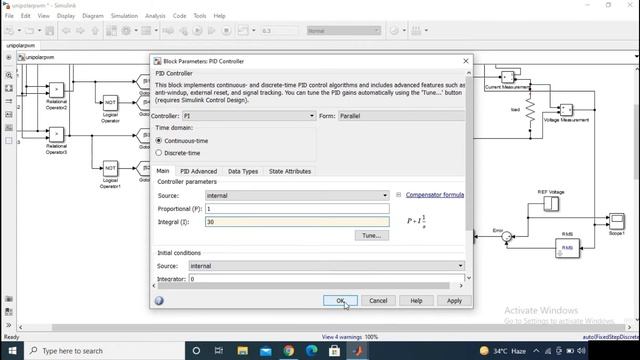Screen dimensions: 640x360
Task: Click OK in Block Parameters dialog
Action: click(340, 301)
